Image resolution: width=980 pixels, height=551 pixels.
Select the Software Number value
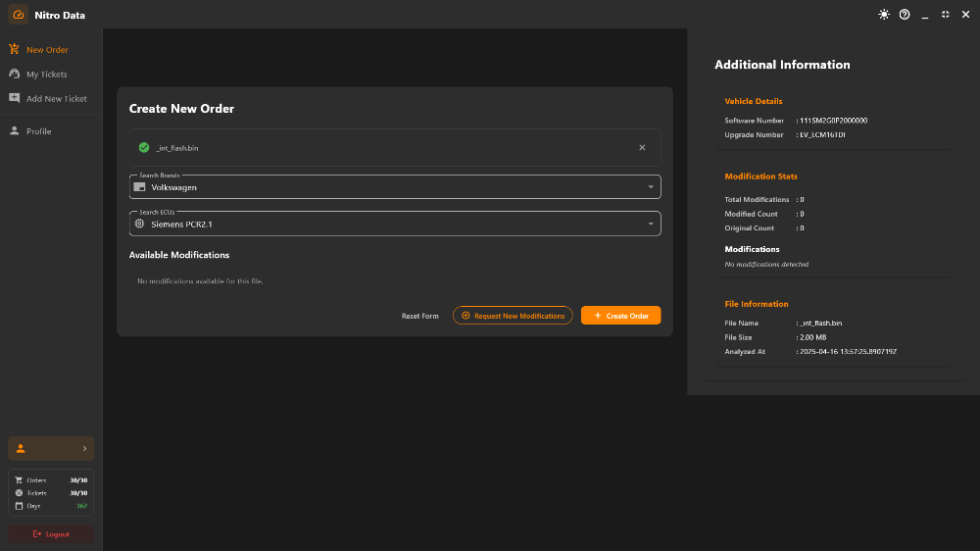pyautogui.click(x=833, y=120)
